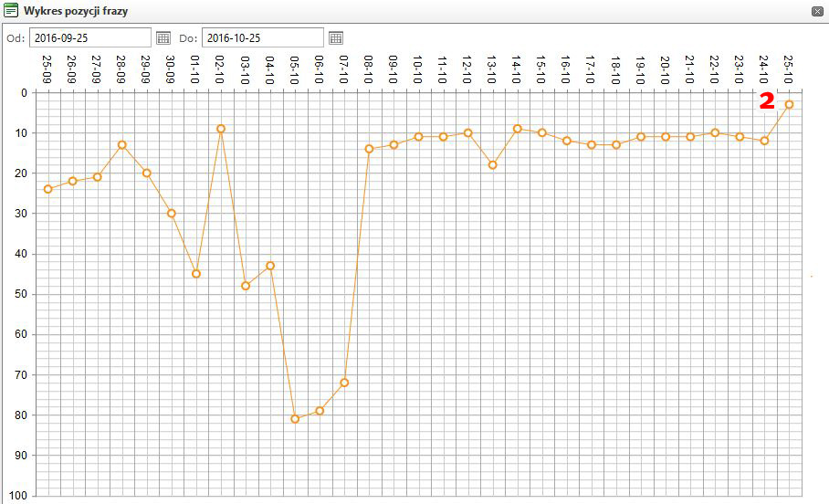Select the chart data point for 19-10
This screenshot has width=829, height=504.
pyautogui.click(x=641, y=136)
